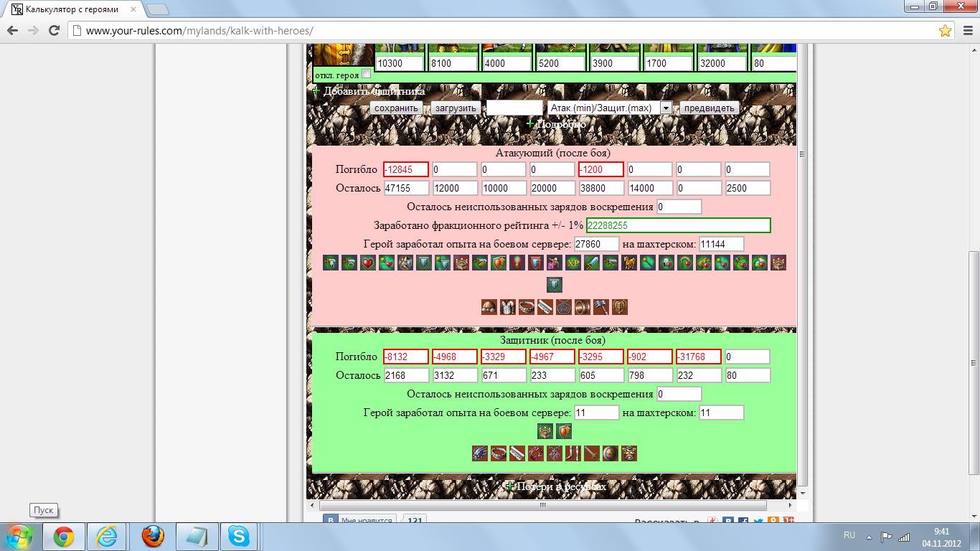Click the defender's red thorn wreath artifact
980x551 pixels.
pos(536,453)
